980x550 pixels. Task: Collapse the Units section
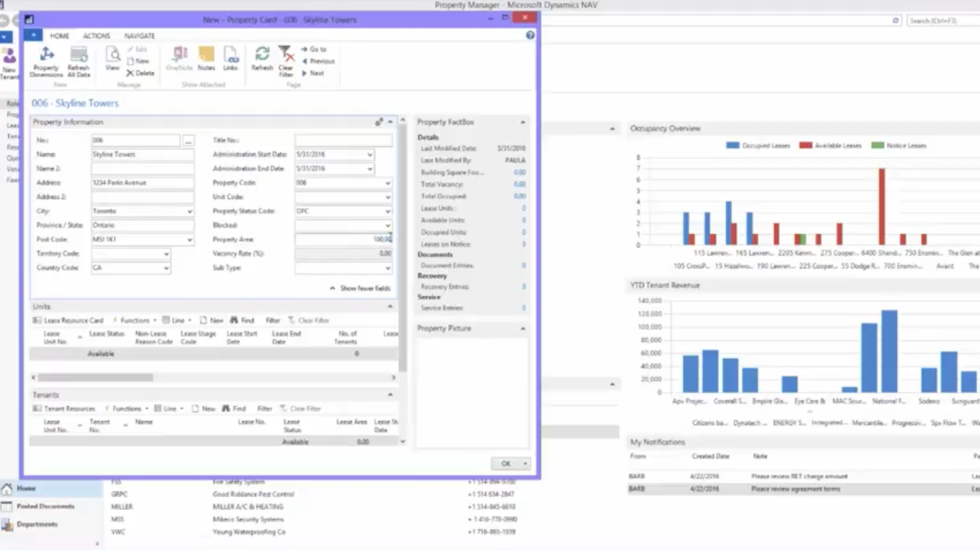tap(390, 306)
